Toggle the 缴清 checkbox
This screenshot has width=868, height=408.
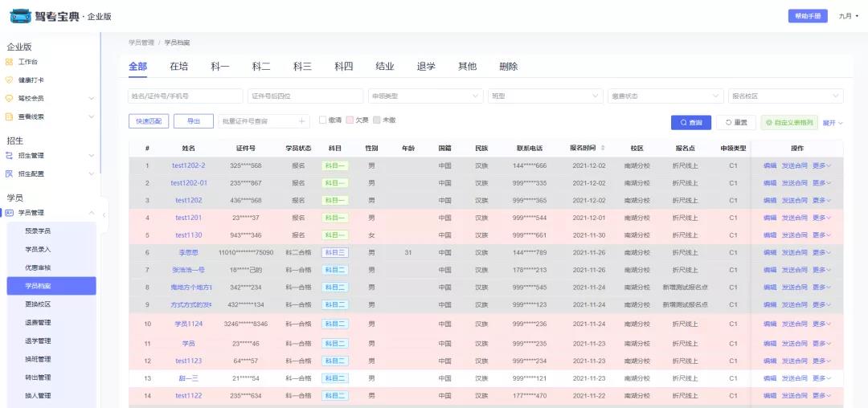pos(323,120)
